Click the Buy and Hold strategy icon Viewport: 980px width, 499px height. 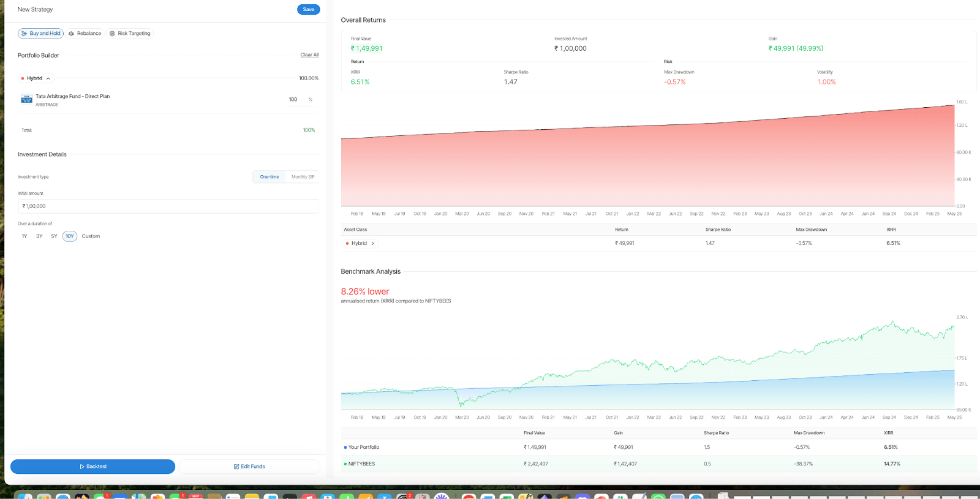click(24, 34)
